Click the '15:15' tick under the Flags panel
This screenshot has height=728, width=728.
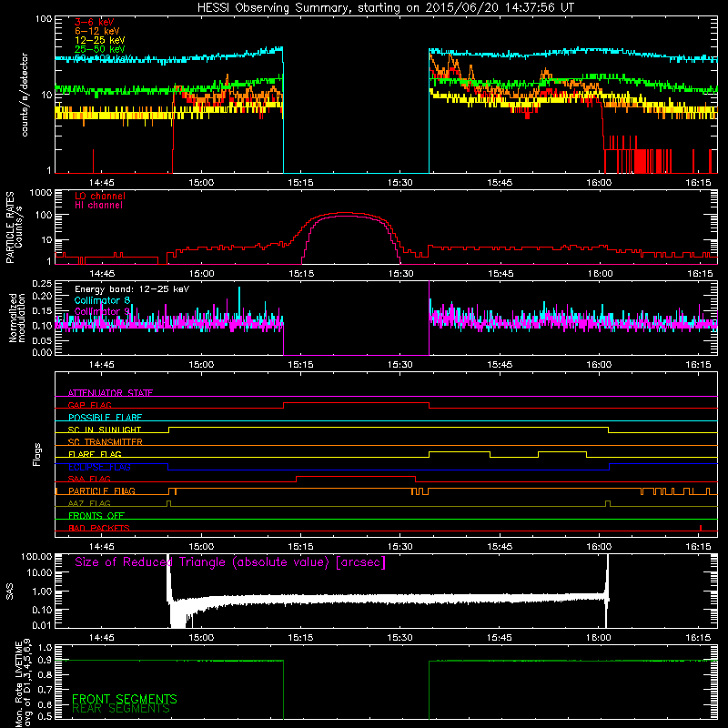point(300,547)
